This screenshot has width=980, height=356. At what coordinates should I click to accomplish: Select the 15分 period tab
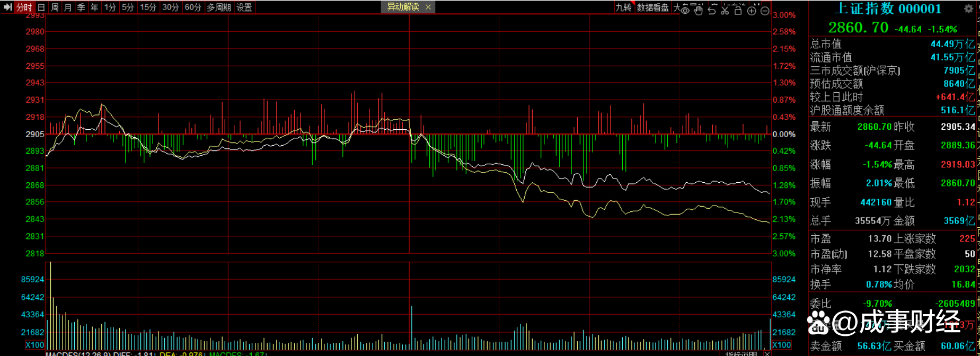[148, 7]
